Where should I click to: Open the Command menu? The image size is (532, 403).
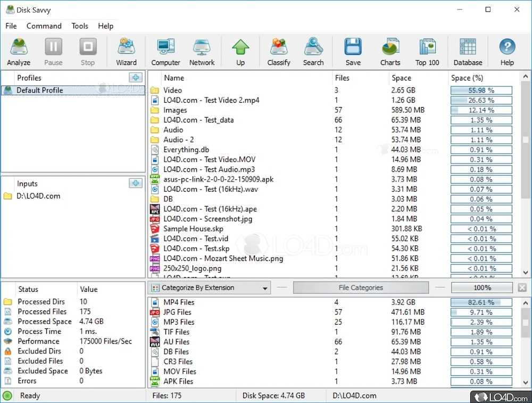tap(44, 26)
